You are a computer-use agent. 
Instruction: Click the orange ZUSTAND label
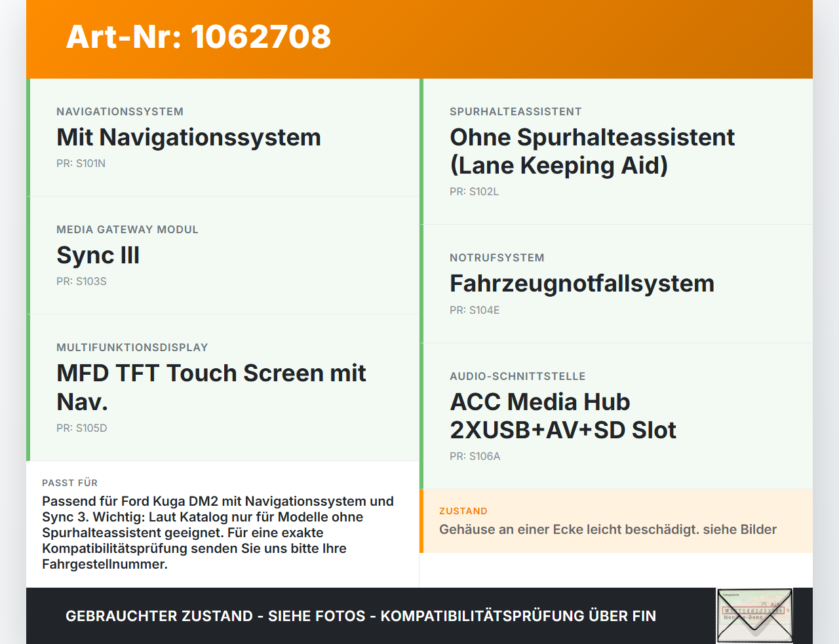[463, 511]
